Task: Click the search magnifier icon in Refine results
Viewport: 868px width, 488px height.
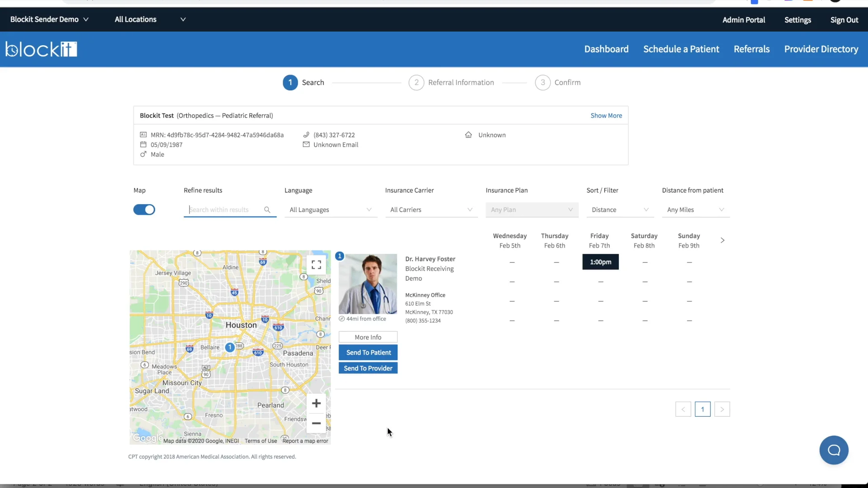Action: pos(267,210)
